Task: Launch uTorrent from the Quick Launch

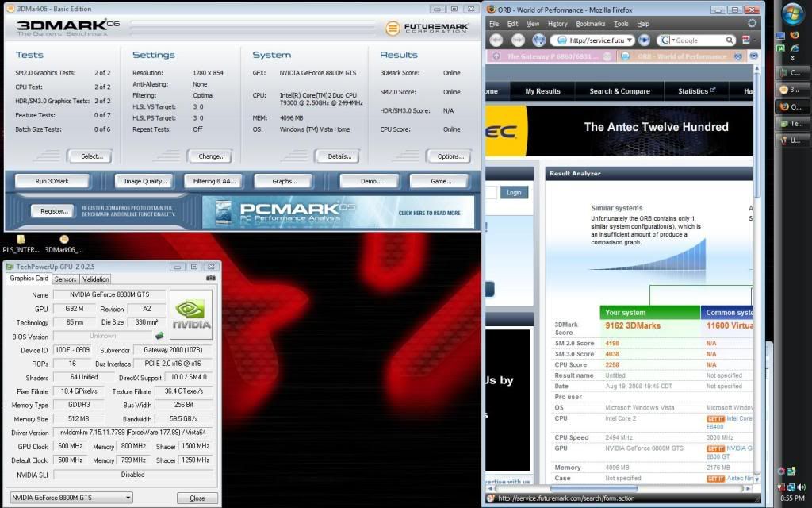Action: point(781,48)
